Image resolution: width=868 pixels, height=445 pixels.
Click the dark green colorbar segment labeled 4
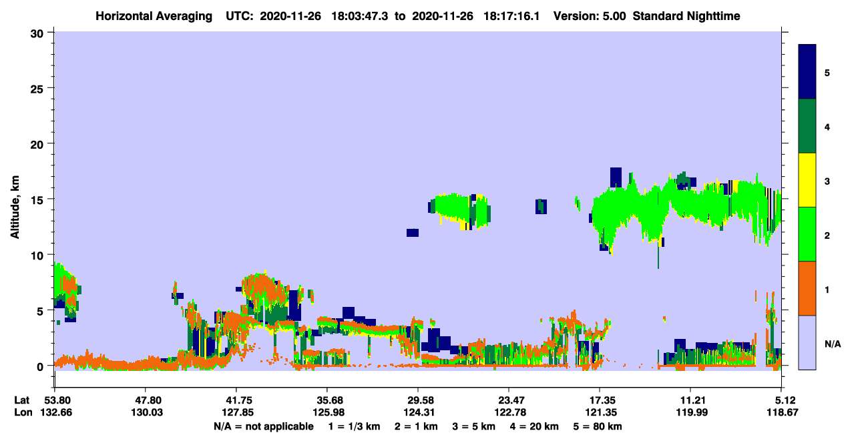pos(807,126)
